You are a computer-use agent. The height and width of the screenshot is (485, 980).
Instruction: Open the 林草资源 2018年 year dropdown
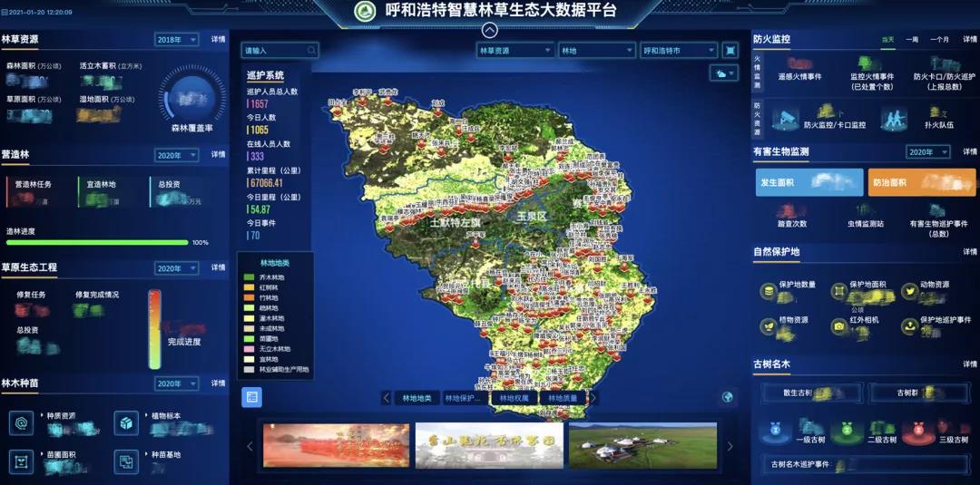coord(176,40)
